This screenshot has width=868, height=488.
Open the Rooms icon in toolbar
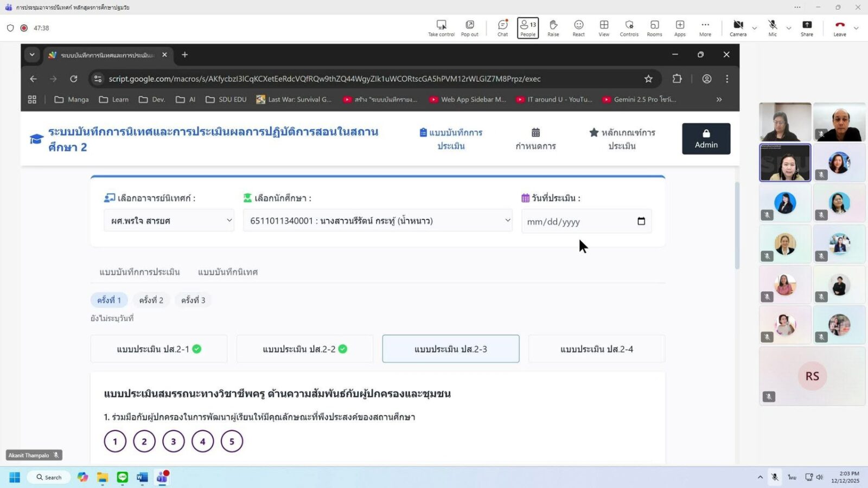654,28
